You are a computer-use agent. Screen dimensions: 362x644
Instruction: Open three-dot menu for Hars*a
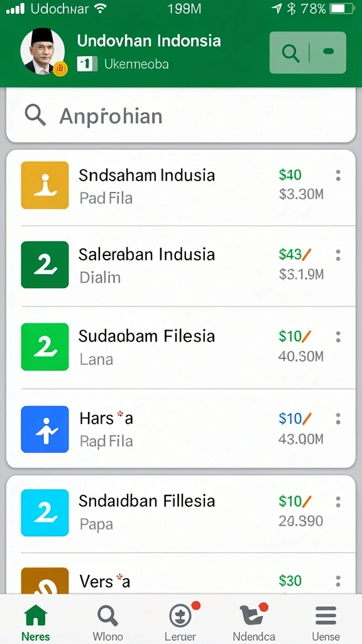[337, 419]
